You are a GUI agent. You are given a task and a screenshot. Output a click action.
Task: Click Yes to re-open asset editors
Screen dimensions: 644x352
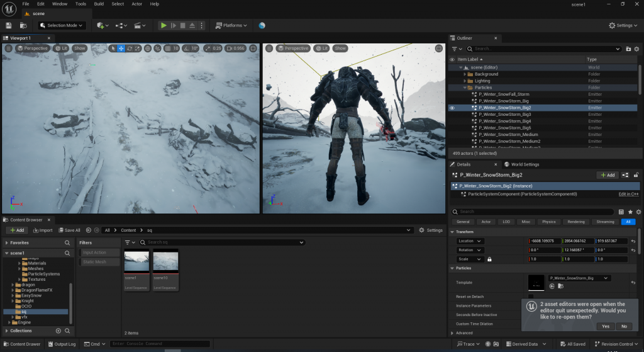pyautogui.click(x=605, y=326)
